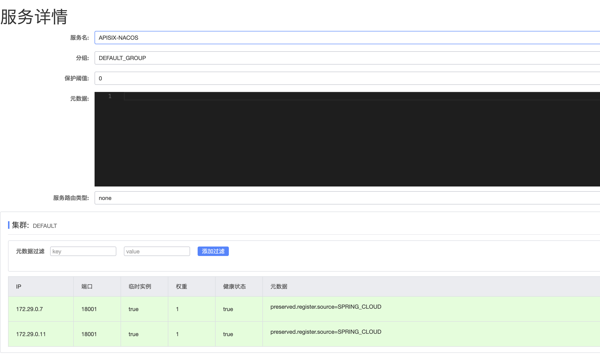Screen dimensions: 600x364
Task: Focus the metadata filter key input
Action: point(83,251)
